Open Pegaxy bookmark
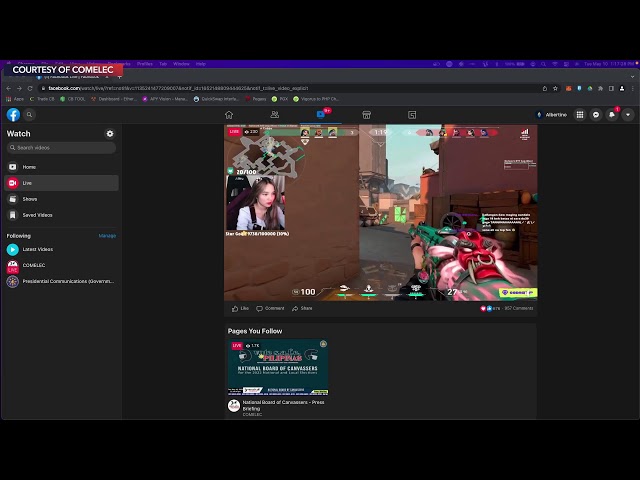Image resolution: width=640 pixels, height=480 pixels. (256, 99)
